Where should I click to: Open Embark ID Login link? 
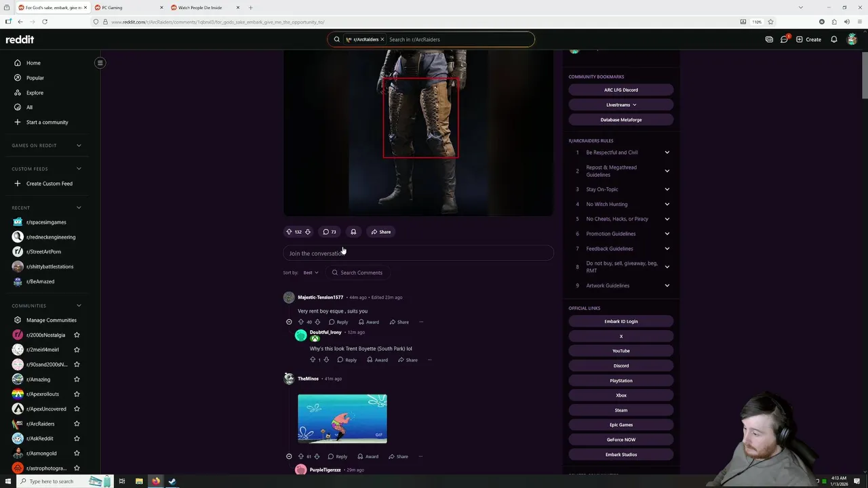pos(621,321)
